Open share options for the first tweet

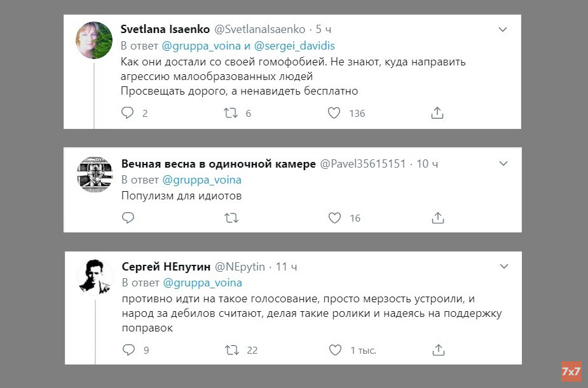coord(437,112)
